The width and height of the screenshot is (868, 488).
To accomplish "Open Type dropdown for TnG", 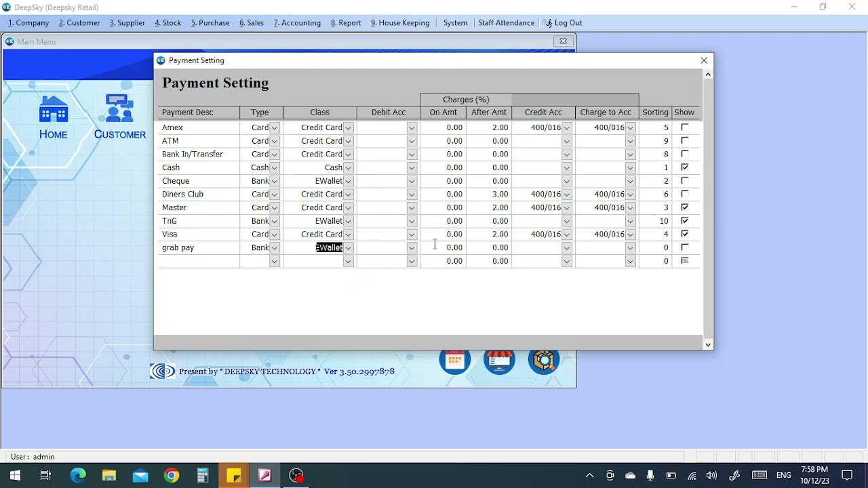I will click(275, 221).
